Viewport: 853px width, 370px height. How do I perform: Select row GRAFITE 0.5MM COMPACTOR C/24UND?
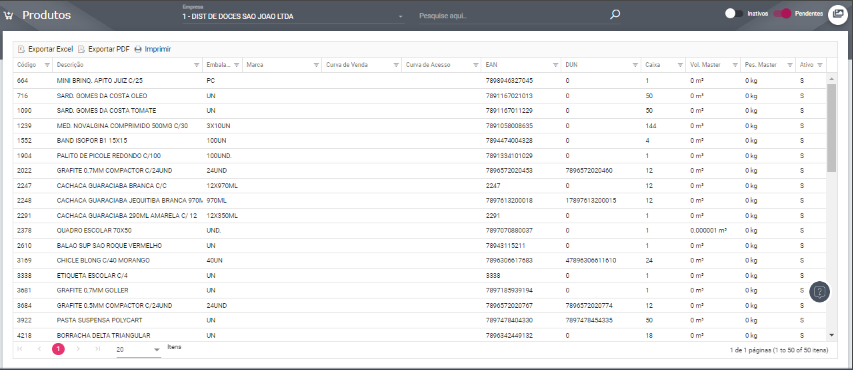coord(420,305)
